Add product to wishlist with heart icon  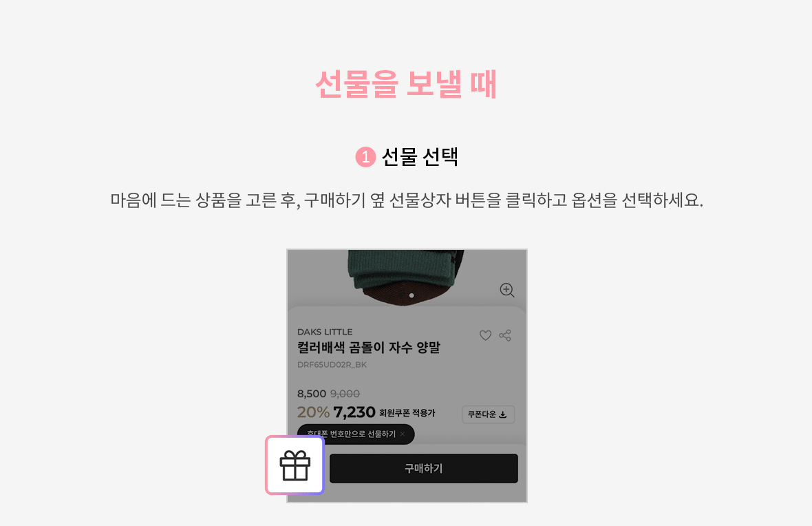485,335
